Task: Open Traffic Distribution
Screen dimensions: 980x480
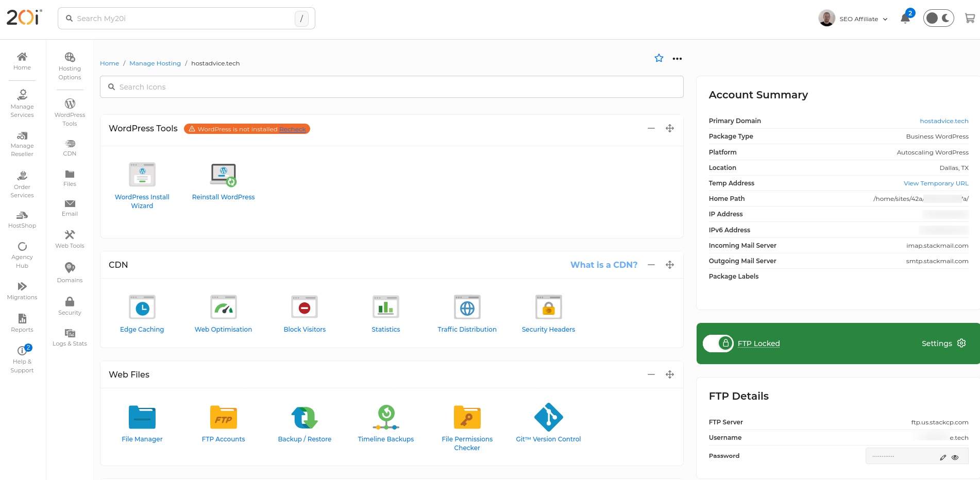Action: (x=467, y=307)
